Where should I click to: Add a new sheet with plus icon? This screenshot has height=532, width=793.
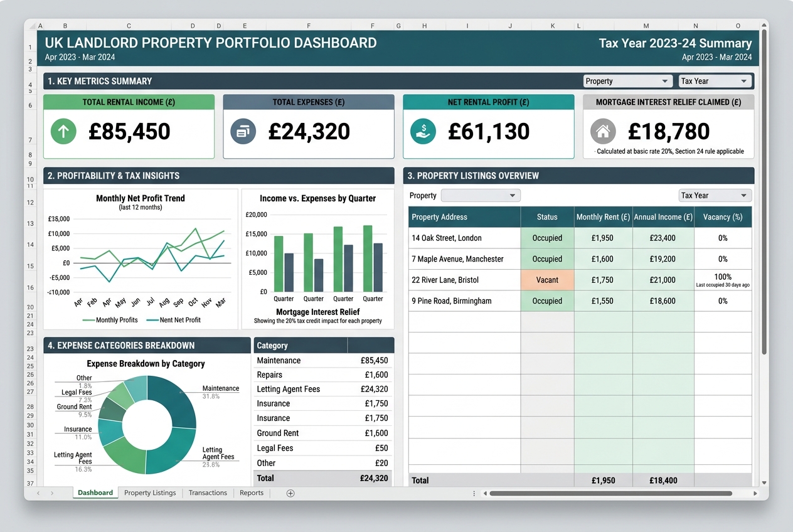pyautogui.click(x=290, y=493)
